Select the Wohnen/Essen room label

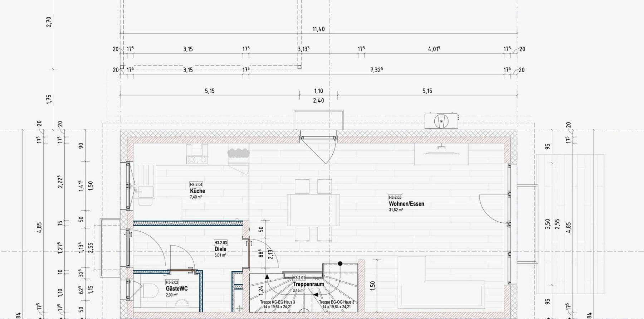pyautogui.click(x=406, y=204)
